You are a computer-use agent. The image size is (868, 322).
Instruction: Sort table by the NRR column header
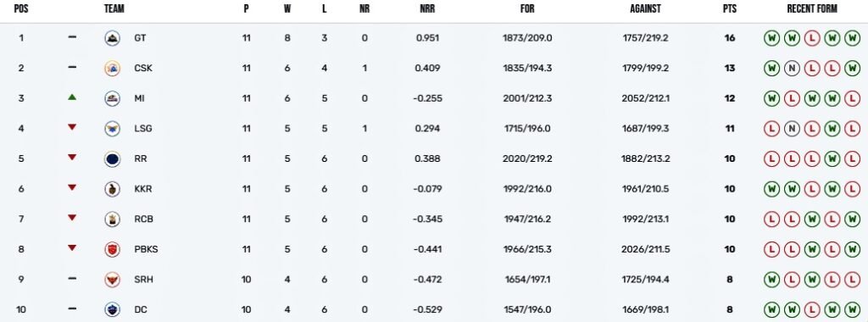point(427,9)
